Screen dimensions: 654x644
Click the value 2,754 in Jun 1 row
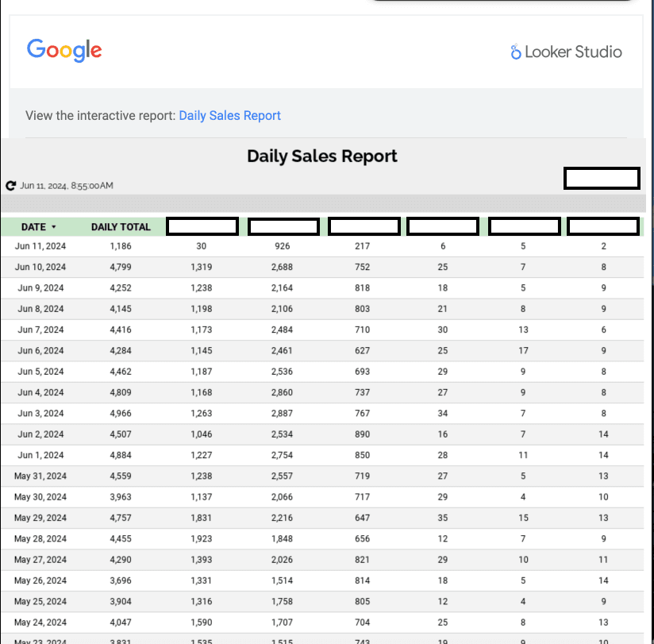pyautogui.click(x=282, y=455)
